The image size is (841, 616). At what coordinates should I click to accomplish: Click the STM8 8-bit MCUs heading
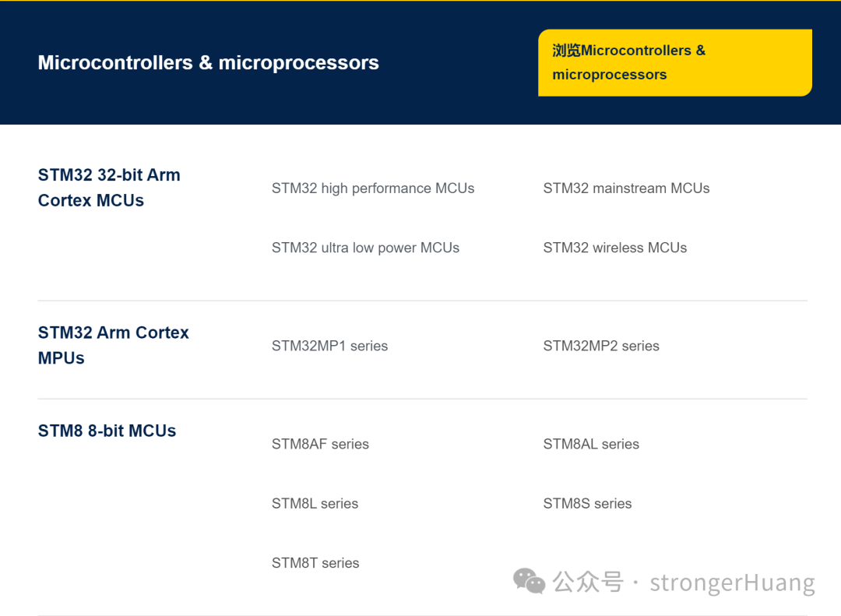[x=107, y=430]
